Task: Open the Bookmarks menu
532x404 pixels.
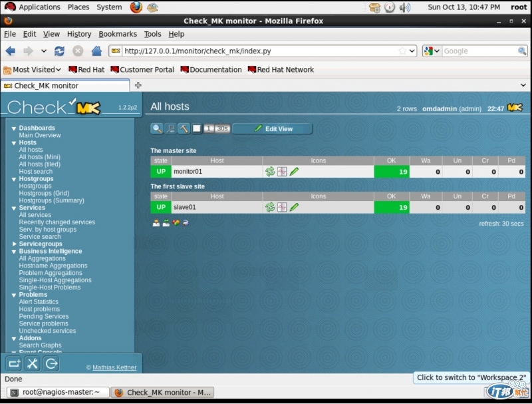Action: pyautogui.click(x=118, y=34)
